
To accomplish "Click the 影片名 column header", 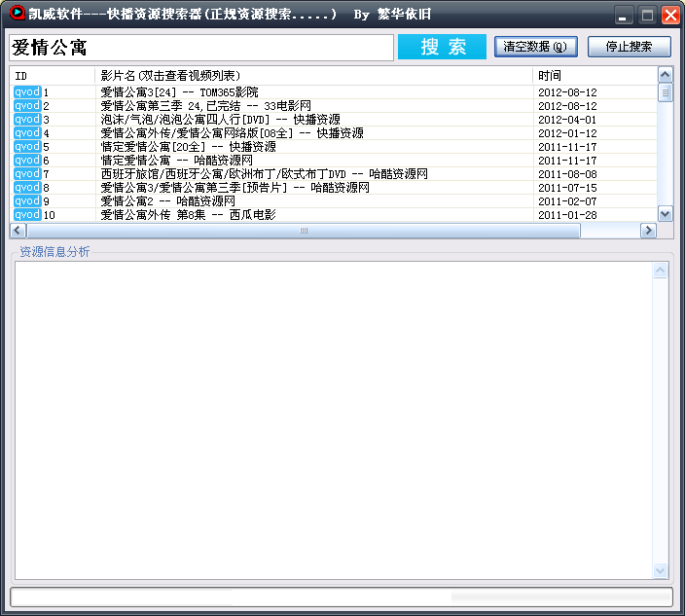I will tap(313, 76).
